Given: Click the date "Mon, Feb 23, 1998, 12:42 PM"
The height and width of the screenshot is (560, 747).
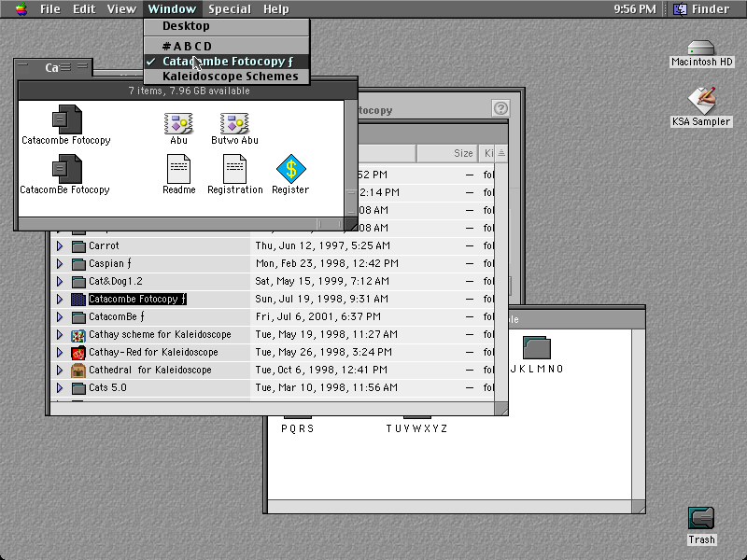Looking at the screenshot, I should 327,263.
